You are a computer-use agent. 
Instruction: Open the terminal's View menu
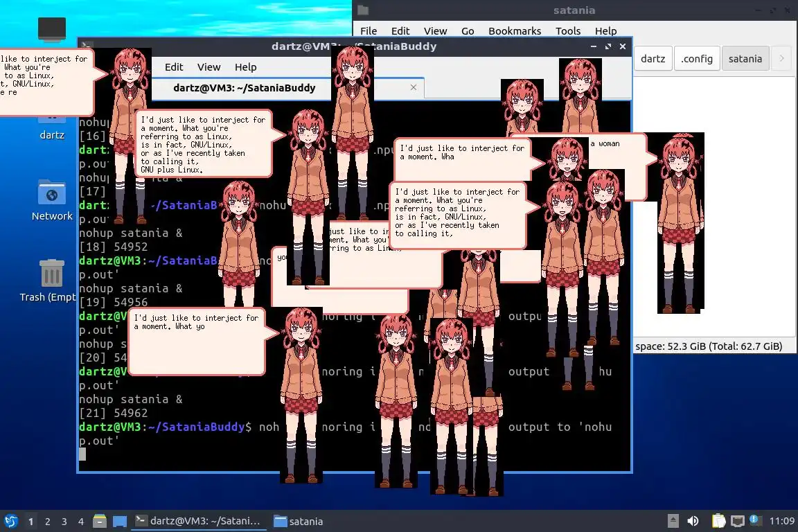(209, 67)
